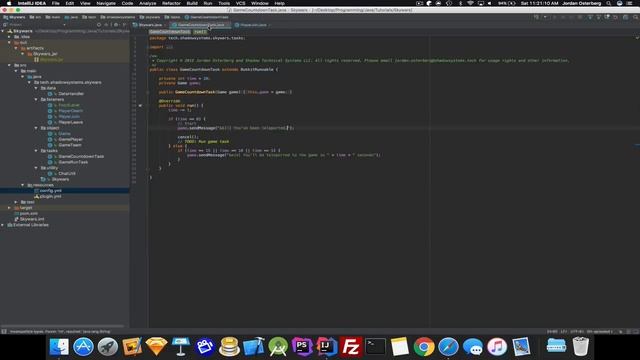Toggle tool window buttons icon at bottom-left
Screen dimensions: 640x360
(x=4, y=331)
